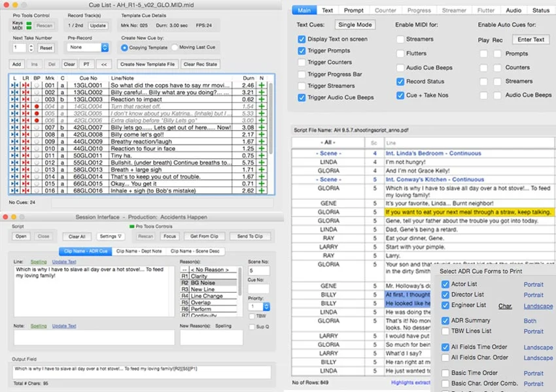Toggle the Trigger Prompts checkbox
This screenshot has height=392, width=556.
[x=302, y=51]
